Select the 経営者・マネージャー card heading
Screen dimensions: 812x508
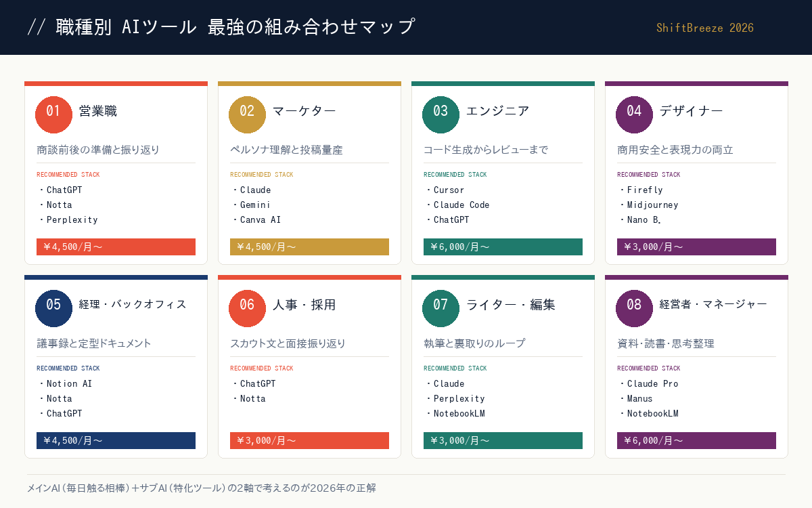click(x=713, y=305)
